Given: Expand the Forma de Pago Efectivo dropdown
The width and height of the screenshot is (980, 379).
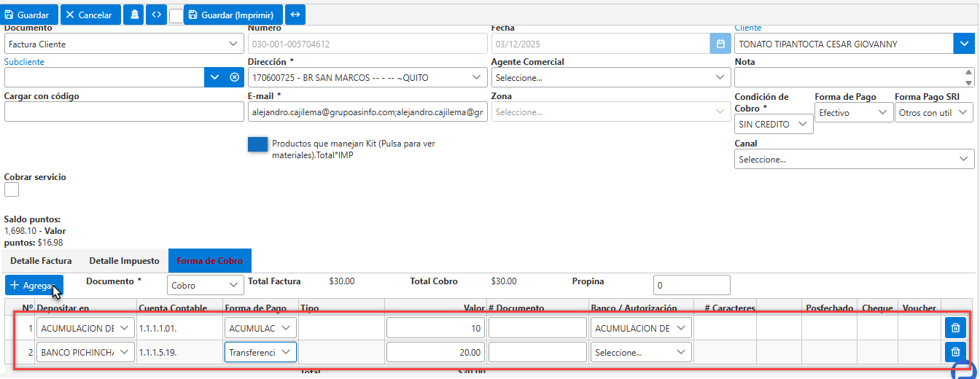Looking at the screenshot, I should (854, 112).
